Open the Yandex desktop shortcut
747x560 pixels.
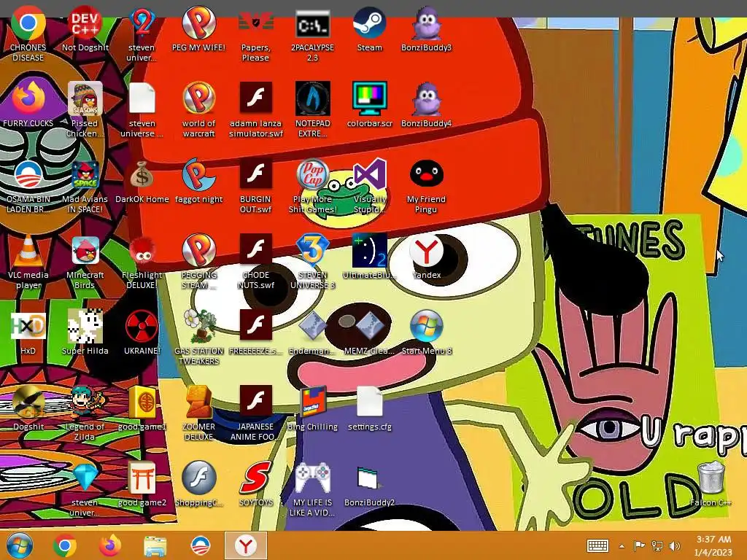426,251
